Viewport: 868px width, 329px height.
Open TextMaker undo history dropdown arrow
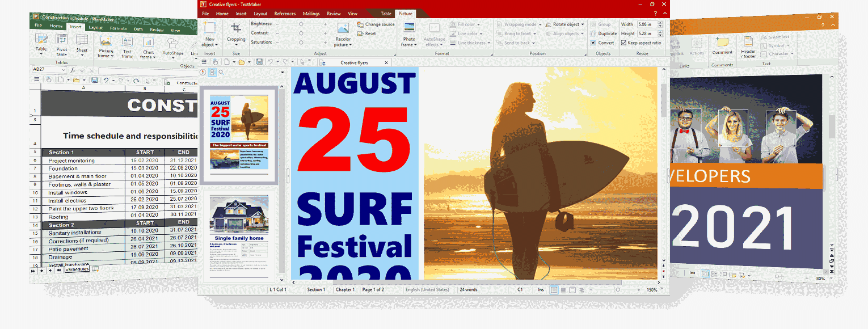pos(277,61)
